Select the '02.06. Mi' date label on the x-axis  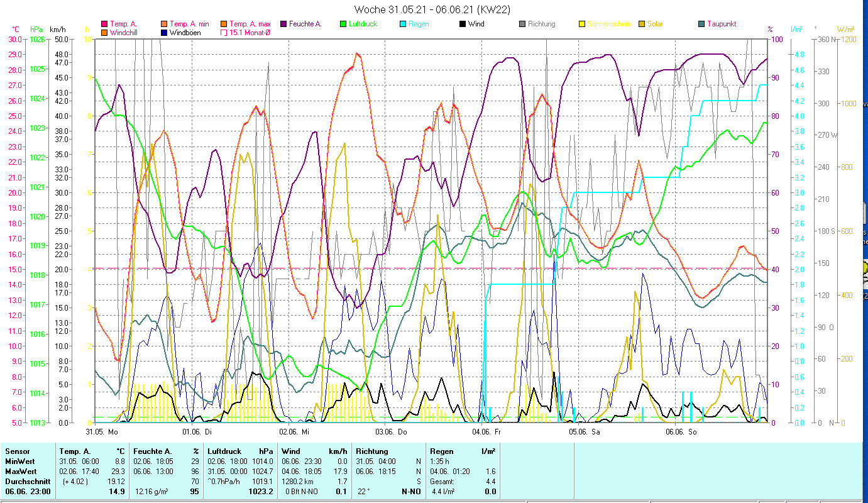point(294,432)
